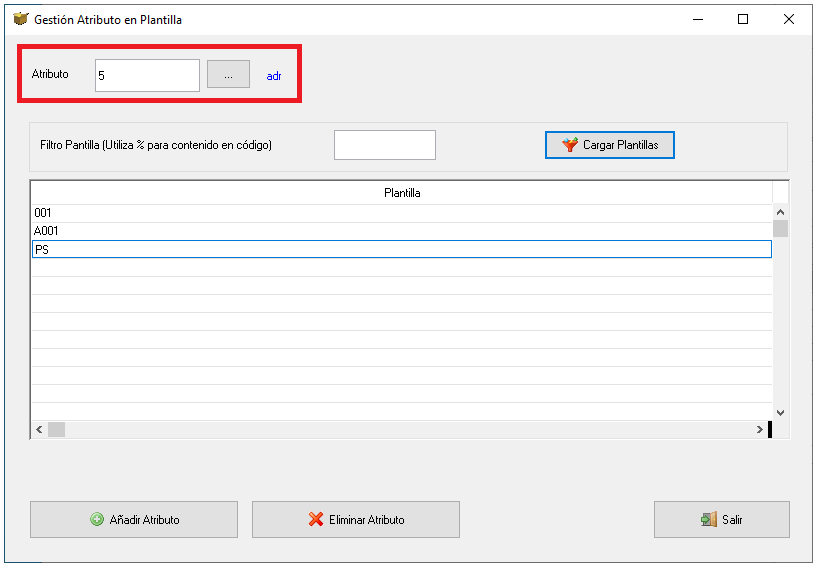Select the PS plantilla row
The height and width of the screenshot is (563, 817).
402,249
